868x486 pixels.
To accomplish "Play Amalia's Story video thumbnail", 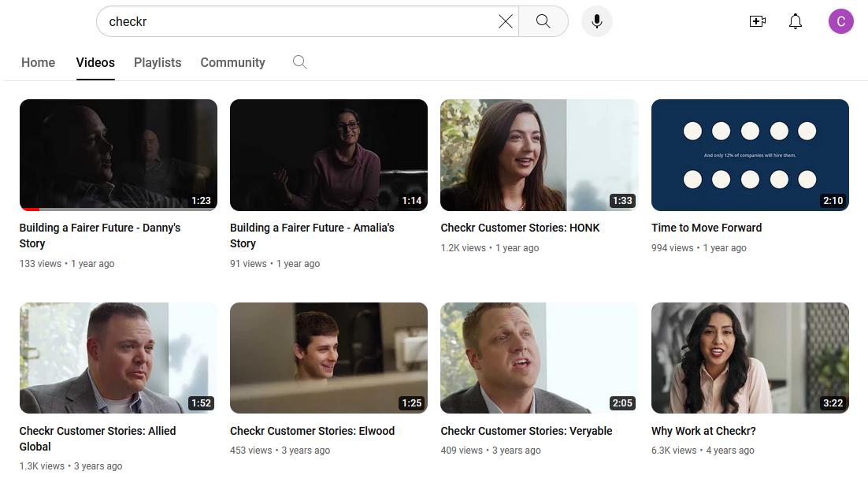I will coord(328,155).
